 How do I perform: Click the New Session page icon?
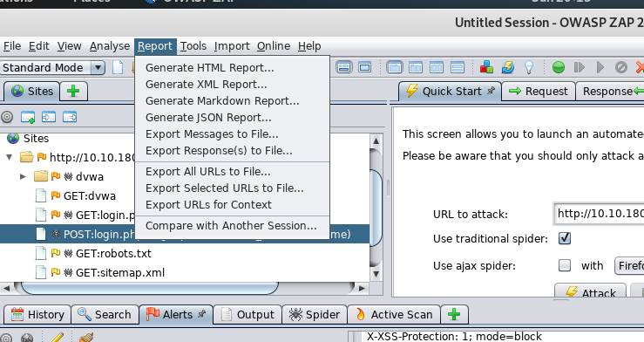point(118,67)
